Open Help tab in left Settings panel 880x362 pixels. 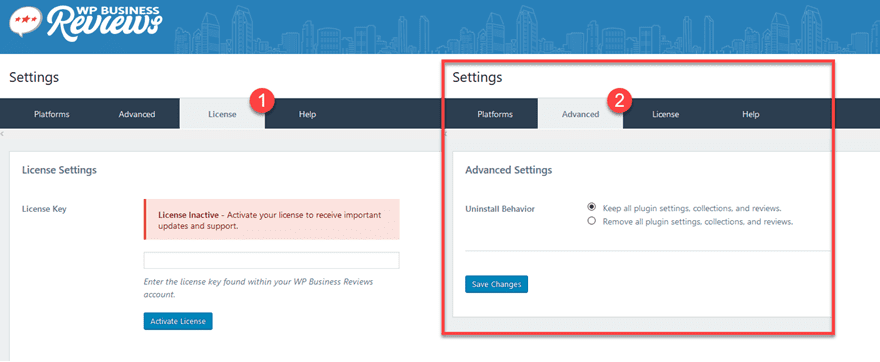308,114
